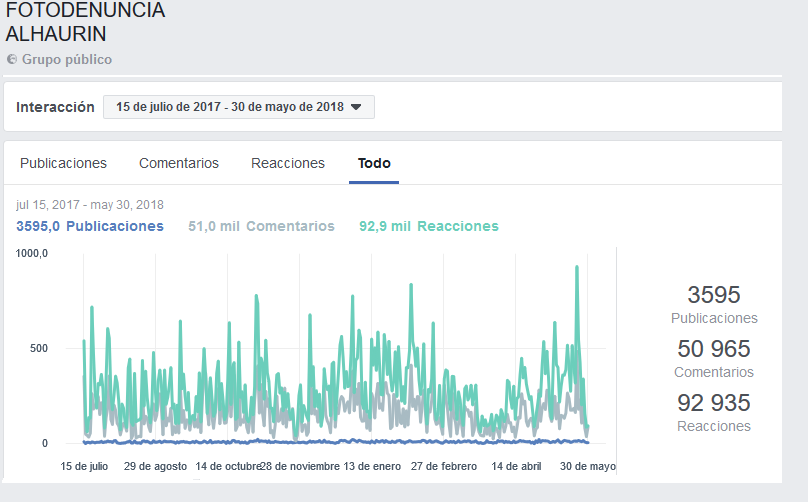This screenshot has height=502, width=808.
Task: Switch to the Comentarios tab
Action: click(x=179, y=163)
